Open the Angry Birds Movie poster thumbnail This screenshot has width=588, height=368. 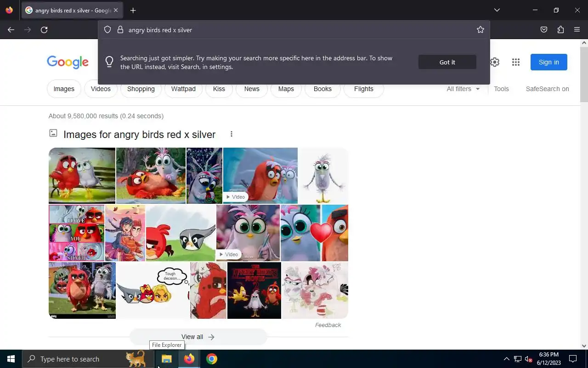pos(254,290)
